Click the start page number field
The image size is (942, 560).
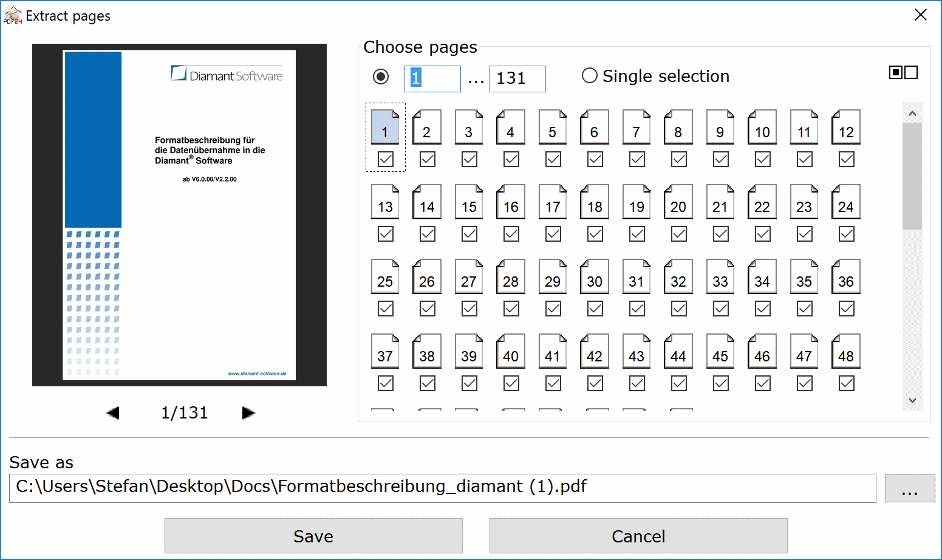pos(432,78)
